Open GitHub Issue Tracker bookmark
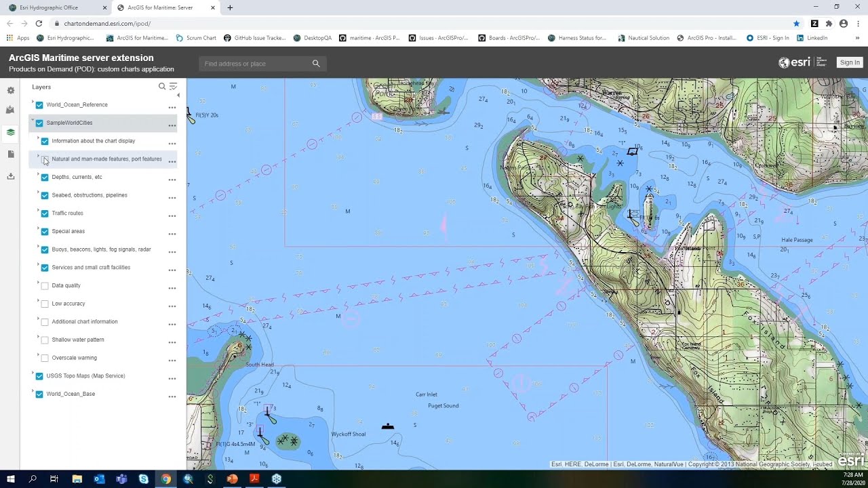Image resolution: width=868 pixels, height=488 pixels. click(x=255, y=38)
